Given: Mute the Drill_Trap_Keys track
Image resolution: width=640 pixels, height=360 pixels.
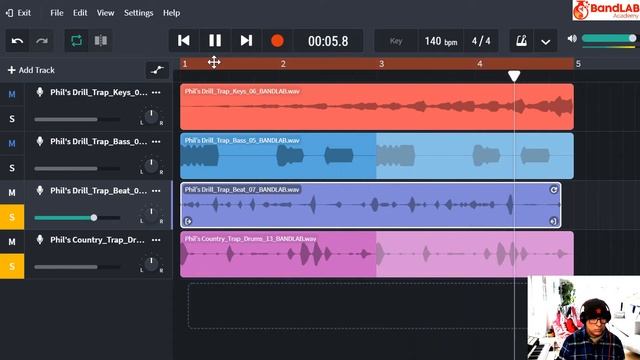Looking at the screenshot, I should click(x=12, y=94).
